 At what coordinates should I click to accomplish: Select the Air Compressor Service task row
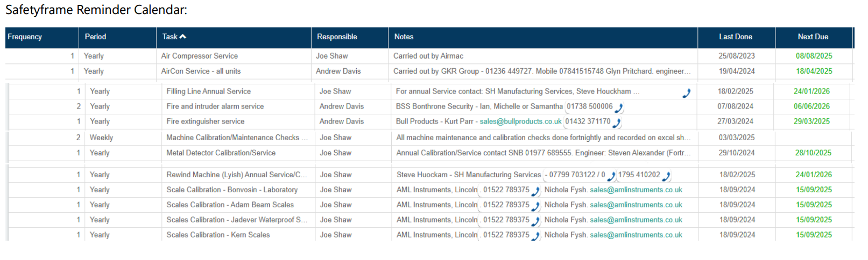tap(199, 56)
